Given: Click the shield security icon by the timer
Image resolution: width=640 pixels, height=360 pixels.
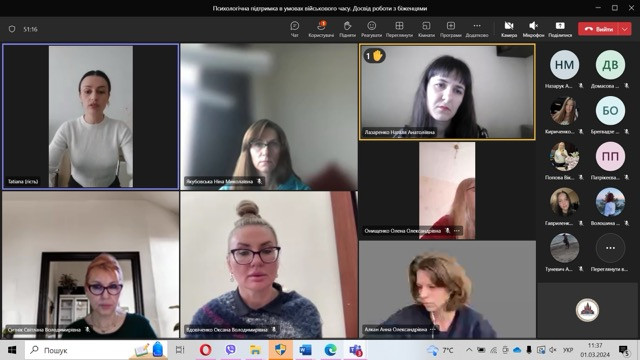Looking at the screenshot, I should click(x=12, y=29).
